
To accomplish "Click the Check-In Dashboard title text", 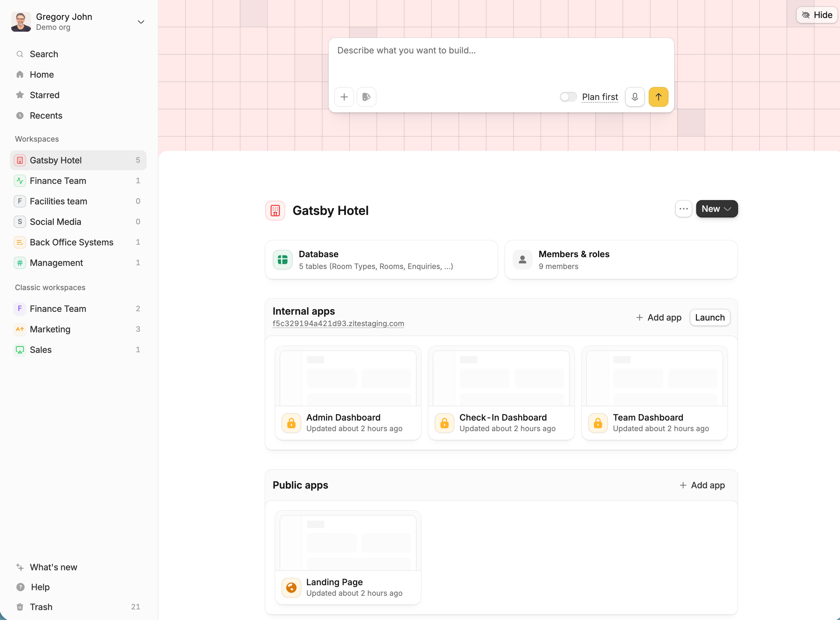I will click(x=503, y=418).
